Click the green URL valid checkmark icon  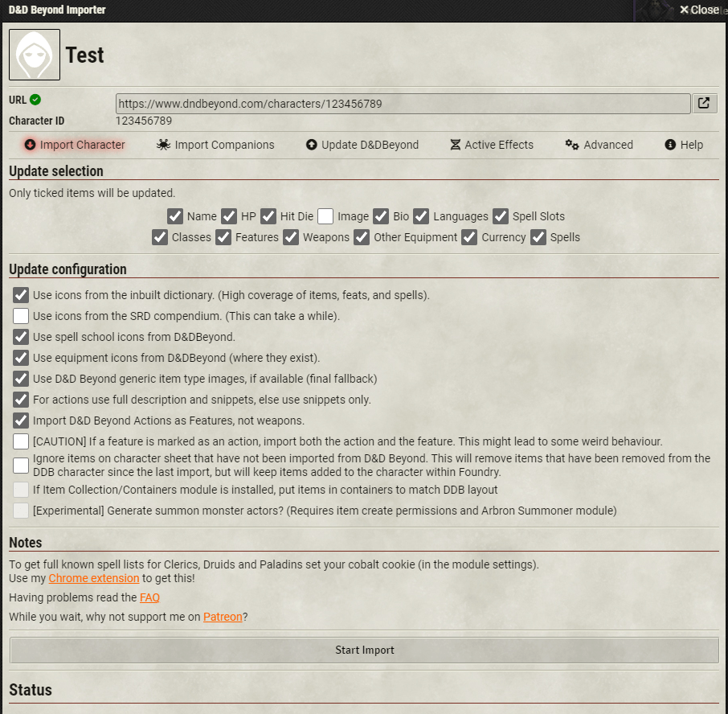tap(35, 100)
